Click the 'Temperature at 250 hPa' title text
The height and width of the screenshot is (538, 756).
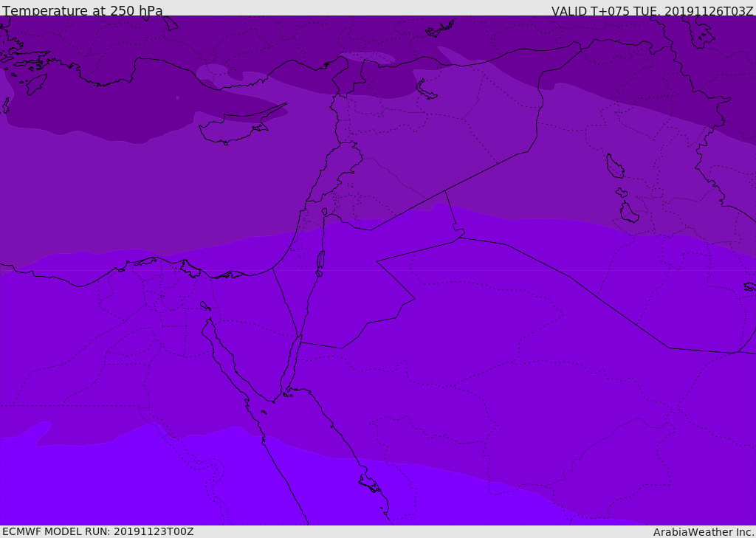click(x=83, y=10)
